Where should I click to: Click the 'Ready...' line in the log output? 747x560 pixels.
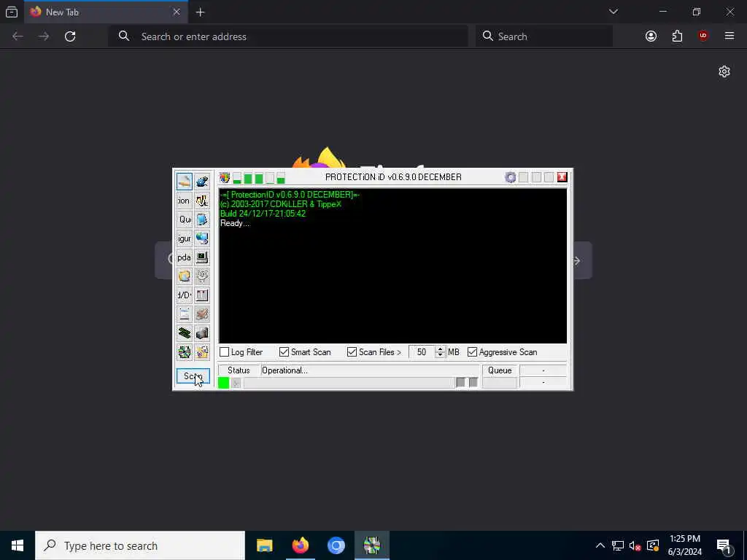234,223
